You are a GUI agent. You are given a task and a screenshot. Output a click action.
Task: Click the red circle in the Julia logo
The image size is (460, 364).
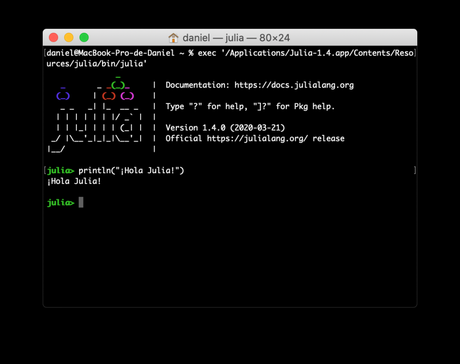pyautogui.click(x=109, y=96)
